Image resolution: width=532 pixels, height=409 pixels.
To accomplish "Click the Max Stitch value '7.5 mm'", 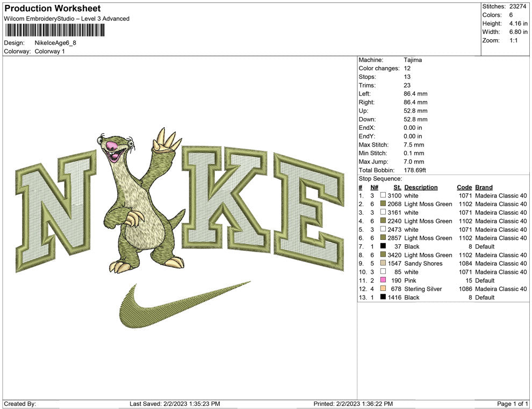I will click(x=414, y=145).
